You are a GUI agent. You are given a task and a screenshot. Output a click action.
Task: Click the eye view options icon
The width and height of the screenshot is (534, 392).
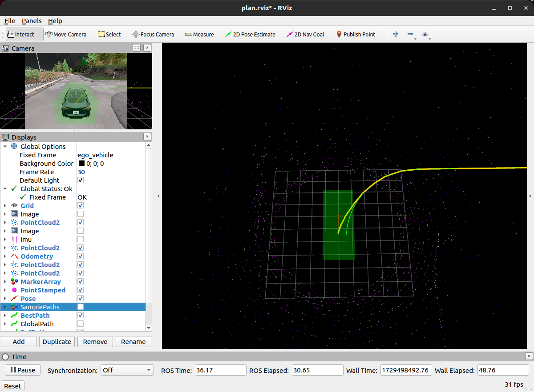pyautogui.click(x=425, y=34)
